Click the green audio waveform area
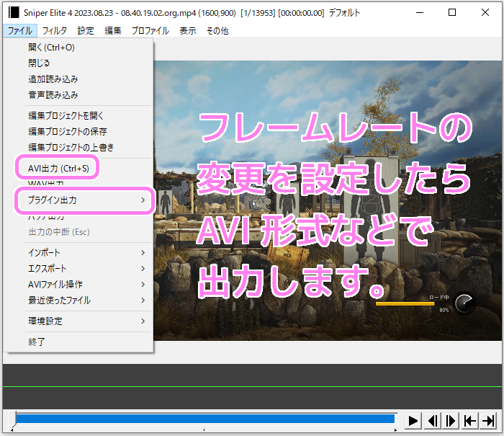Viewport: 504px width, 436px height. (252, 386)
